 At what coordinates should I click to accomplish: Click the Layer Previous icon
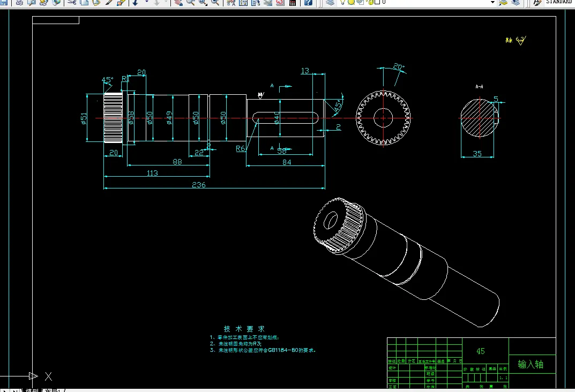(516, 2)
